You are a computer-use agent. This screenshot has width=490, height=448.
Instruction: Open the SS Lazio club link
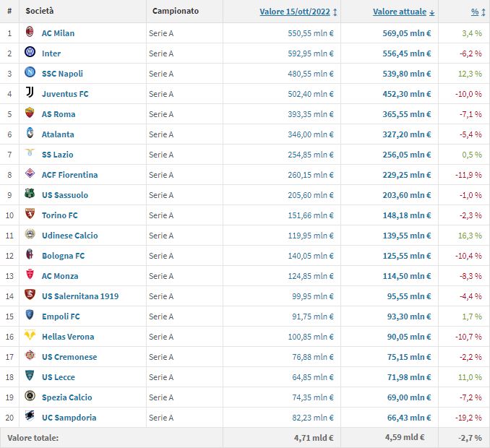point(57,155)
